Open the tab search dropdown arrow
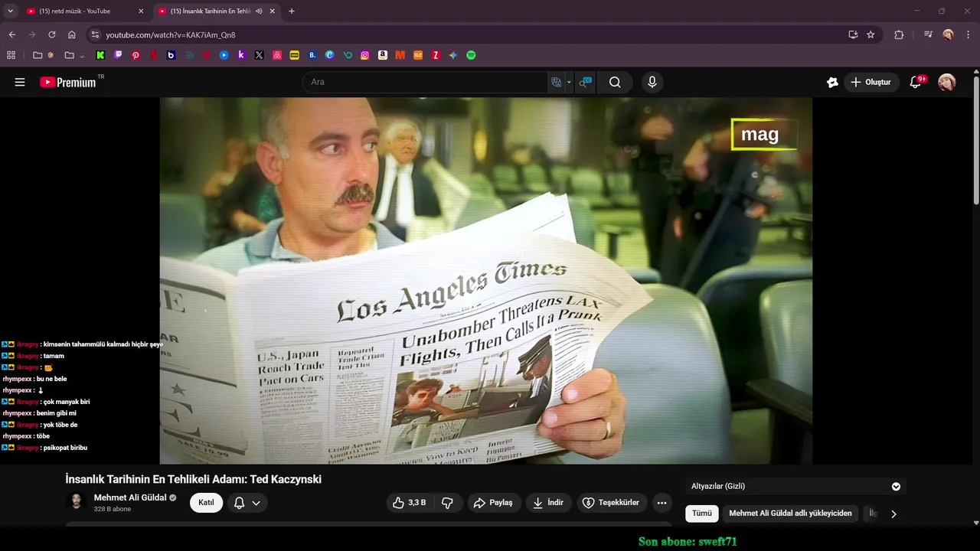 pyautogui.click(x=10, y=11)
